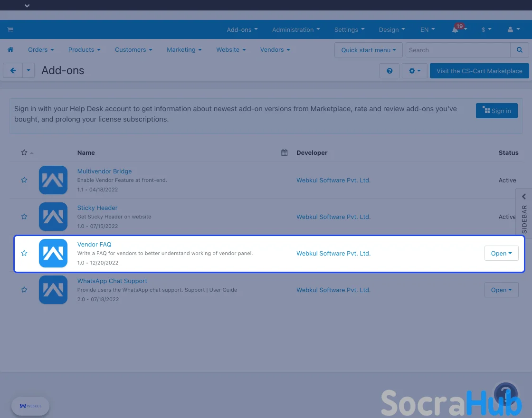Image resolution: width=532 pixels, height=418 pixels.
Task: Click the search magnifier button
Action: (520, 50)
